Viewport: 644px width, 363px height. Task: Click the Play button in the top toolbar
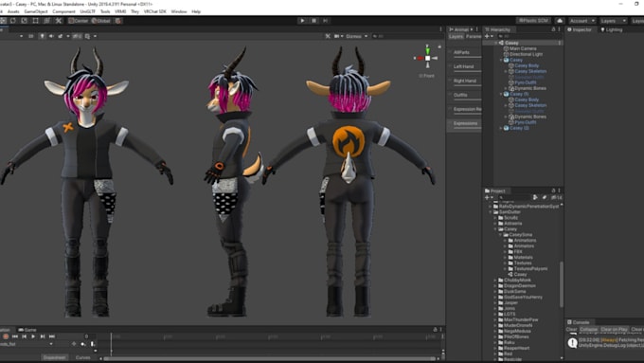302,21
